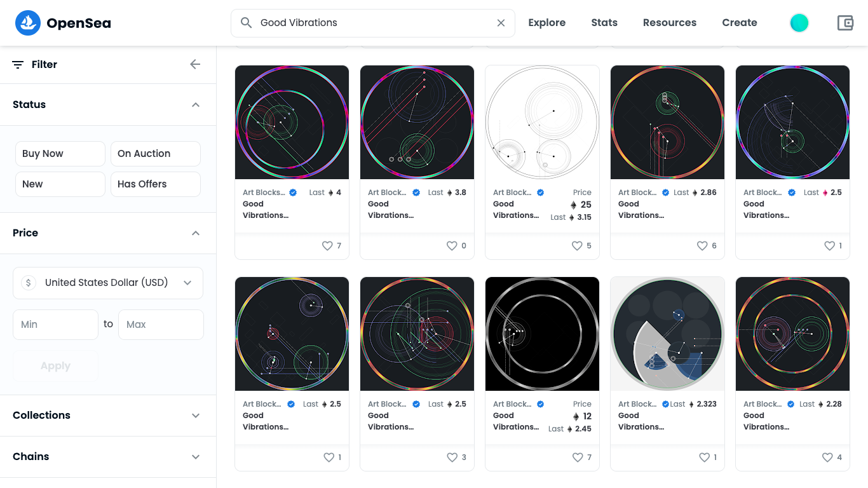Open the wallet icon in header
This screenshot has height=488, width=868.
[845, 23]
